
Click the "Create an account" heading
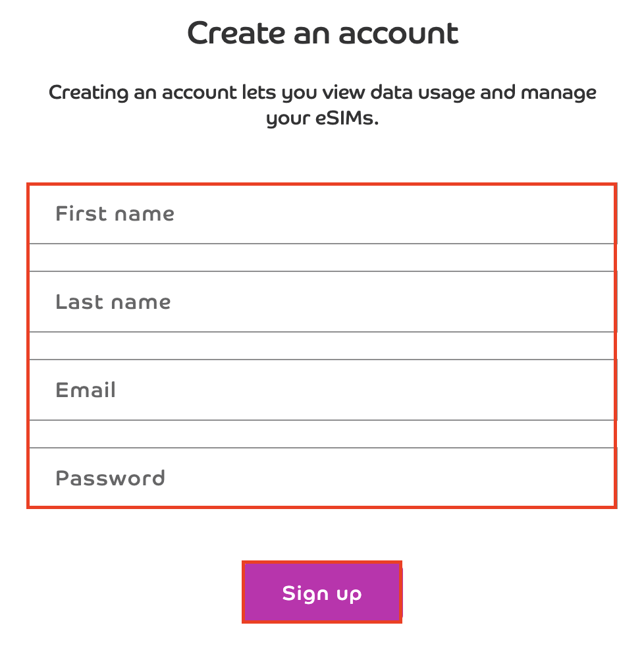323,33
